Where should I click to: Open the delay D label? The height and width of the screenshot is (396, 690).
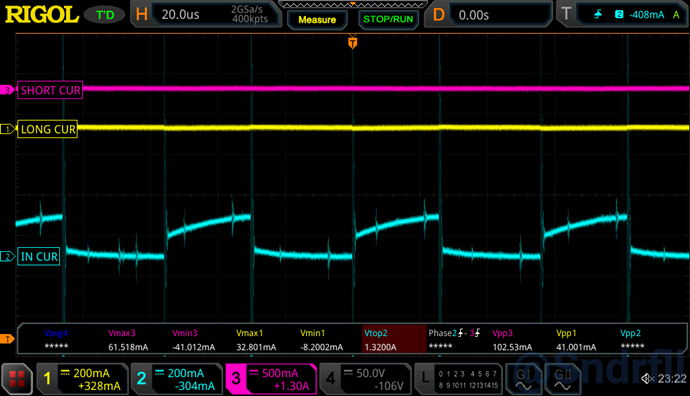[x=439, y=15]
